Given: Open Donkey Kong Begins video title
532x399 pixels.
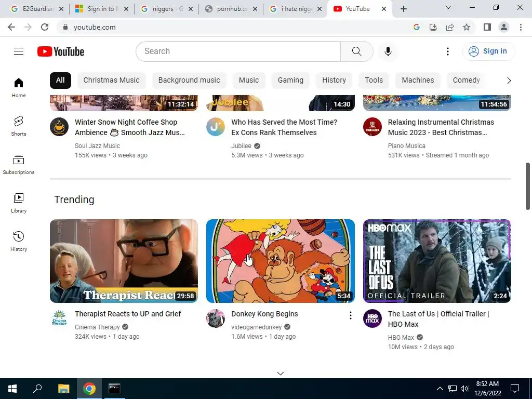Looking at the screenshot, I should point(264,314).
